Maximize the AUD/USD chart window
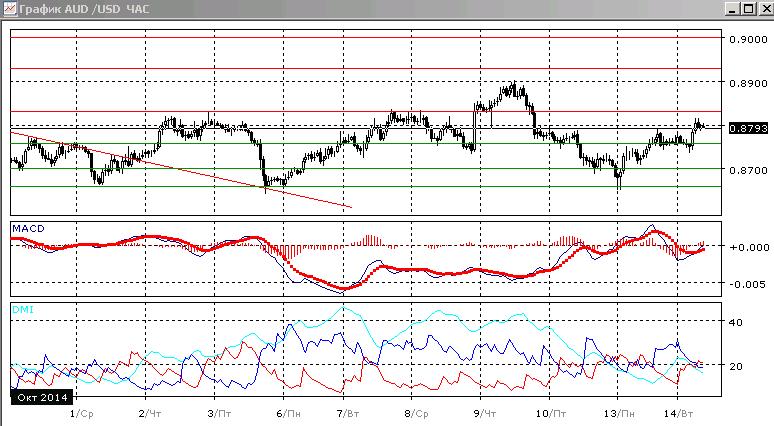This screenshot has height=426, width=774. click(x=749, y=9)
